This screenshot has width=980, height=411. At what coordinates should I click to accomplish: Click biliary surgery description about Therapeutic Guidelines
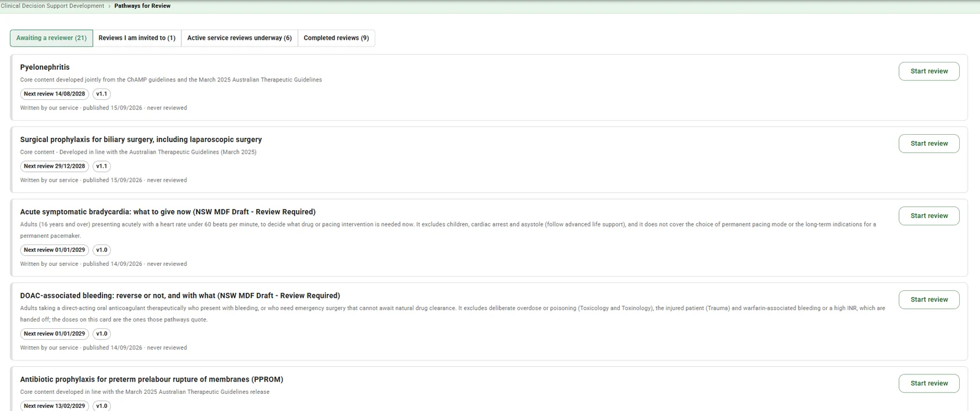coord(138,153)
